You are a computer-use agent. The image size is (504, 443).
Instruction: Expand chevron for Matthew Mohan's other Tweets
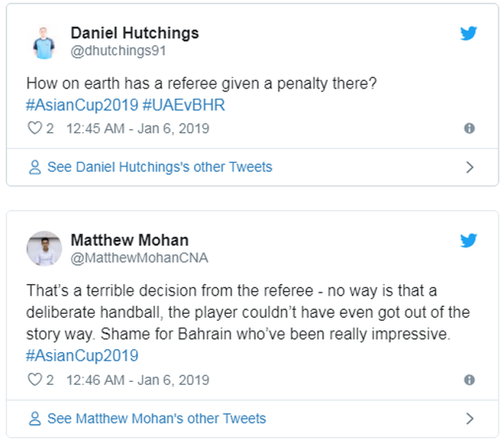pyautogui.click(x=470, y=419)
